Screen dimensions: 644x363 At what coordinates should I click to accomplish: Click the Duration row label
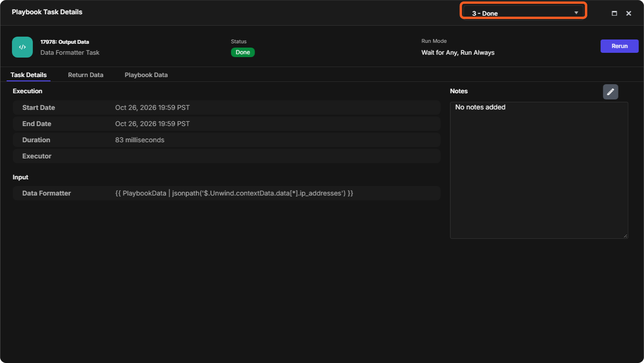[x=36, y=140]
